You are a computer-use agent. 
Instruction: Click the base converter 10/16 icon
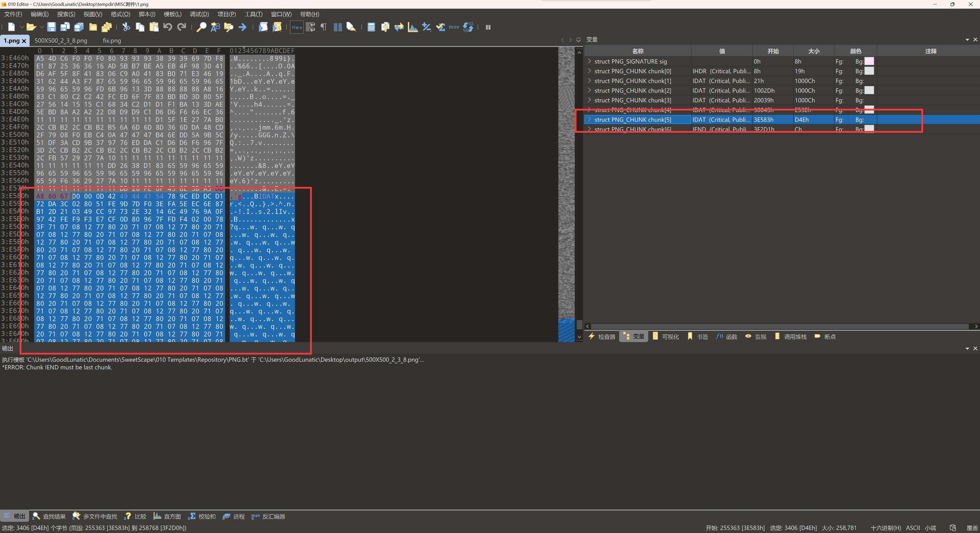point(468,27)
